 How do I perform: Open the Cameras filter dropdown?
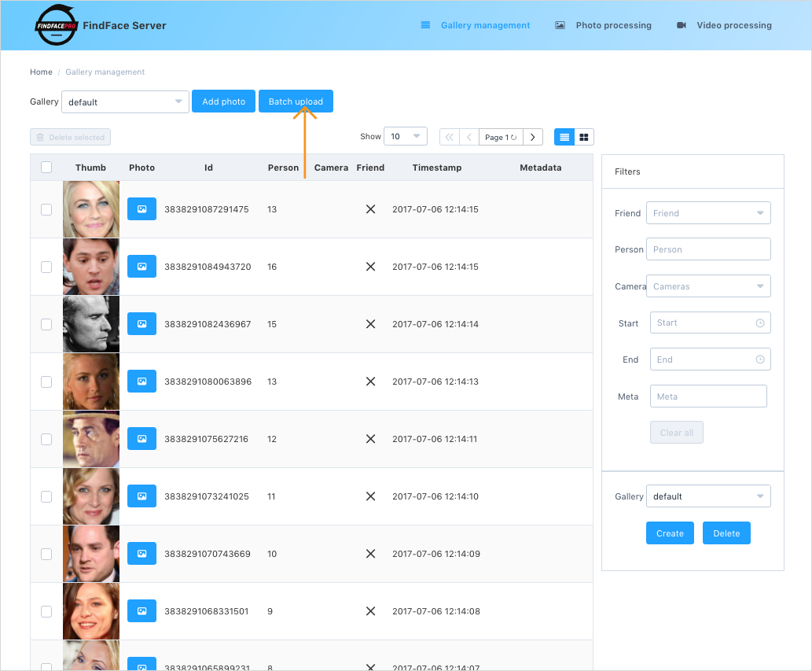point(708,286)
